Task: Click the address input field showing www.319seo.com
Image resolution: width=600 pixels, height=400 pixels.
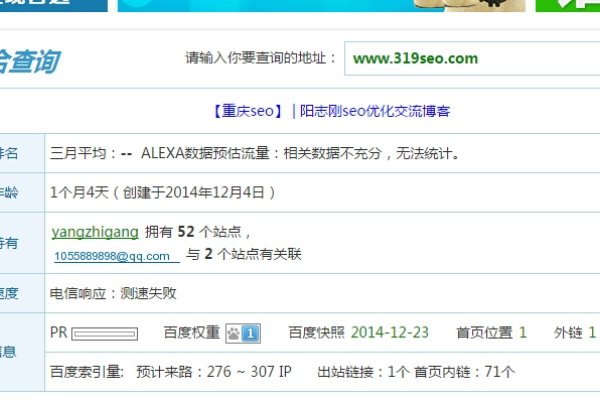Action: pyautogui.click(x=472, y=59)
